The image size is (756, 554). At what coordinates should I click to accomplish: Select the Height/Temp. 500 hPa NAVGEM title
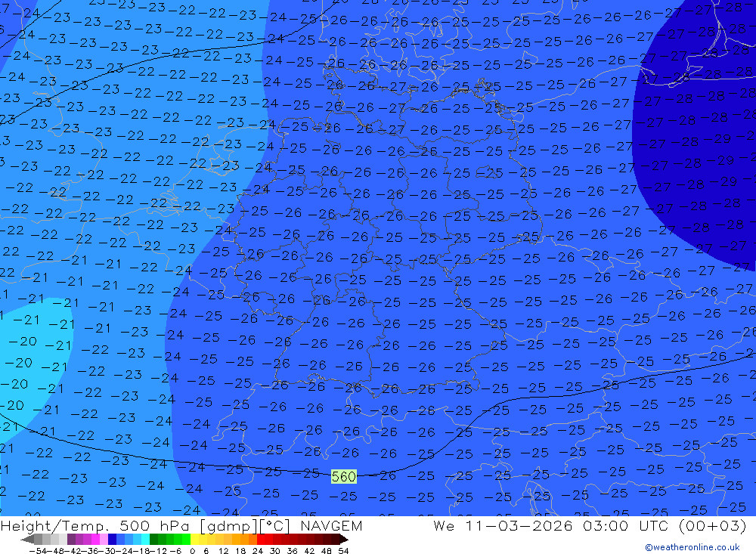tap(181, 525)
